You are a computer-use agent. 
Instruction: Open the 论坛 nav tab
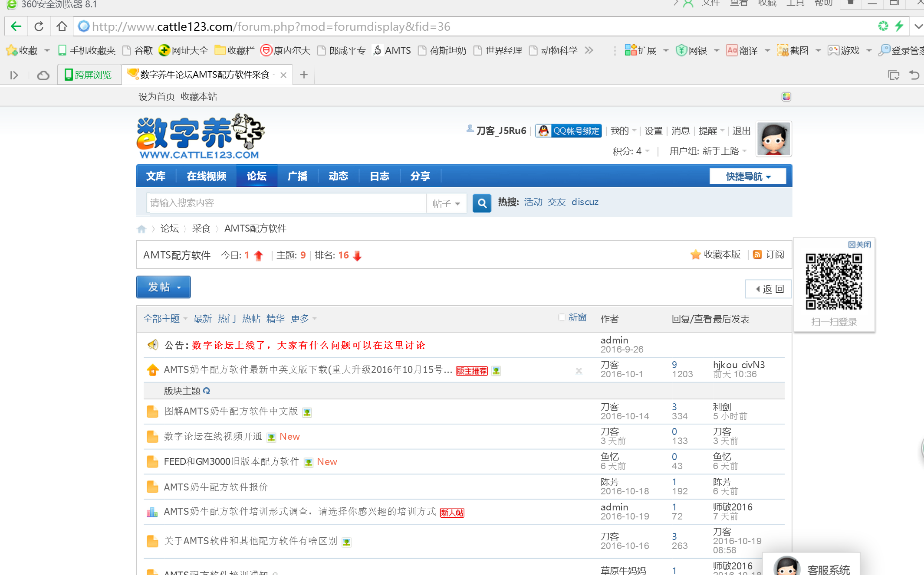tap(256, 176)
